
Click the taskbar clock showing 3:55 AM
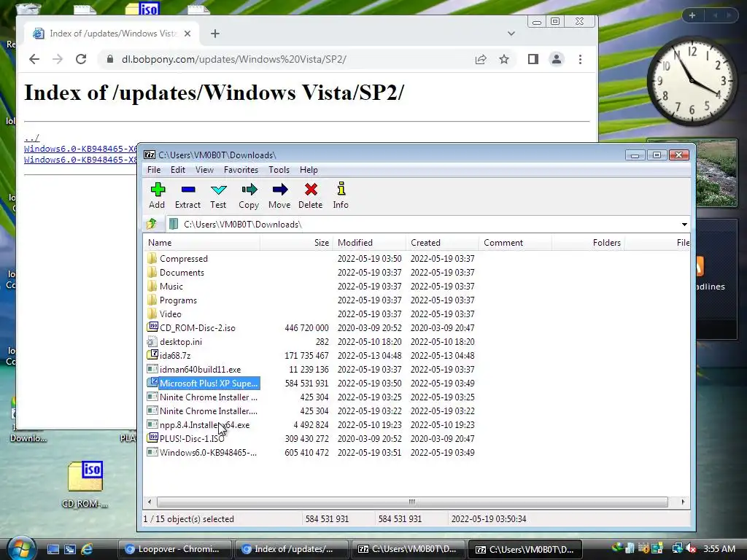click(719, 549)
